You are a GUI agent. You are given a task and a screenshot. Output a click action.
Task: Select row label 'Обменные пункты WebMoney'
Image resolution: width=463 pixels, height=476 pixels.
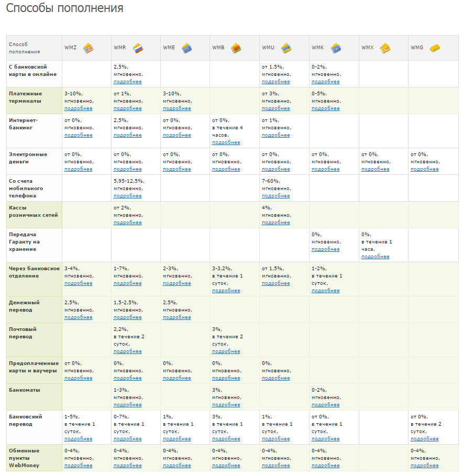click(24, 458)
